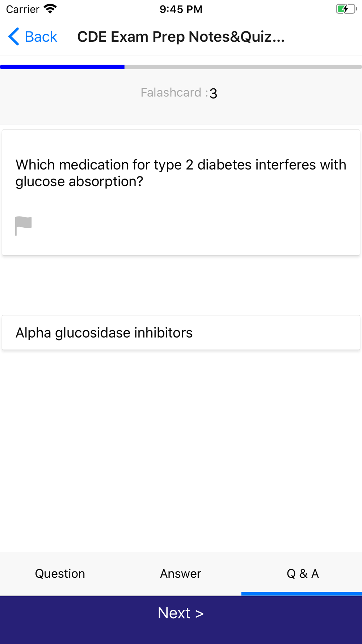Tap the Carrier label in status bar
Image resolution: width=362 pixels, height=644 pixels.
tap(22, 9)
